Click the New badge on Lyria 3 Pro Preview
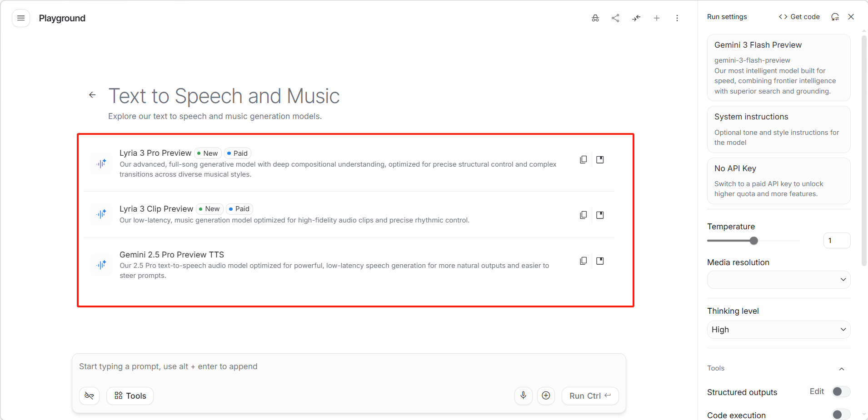This screenshot has height=420, width=868. click(208, 153)
